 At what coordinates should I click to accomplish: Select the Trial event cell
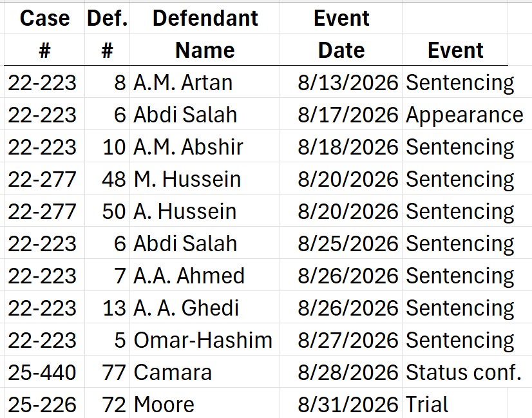(455, 404)
